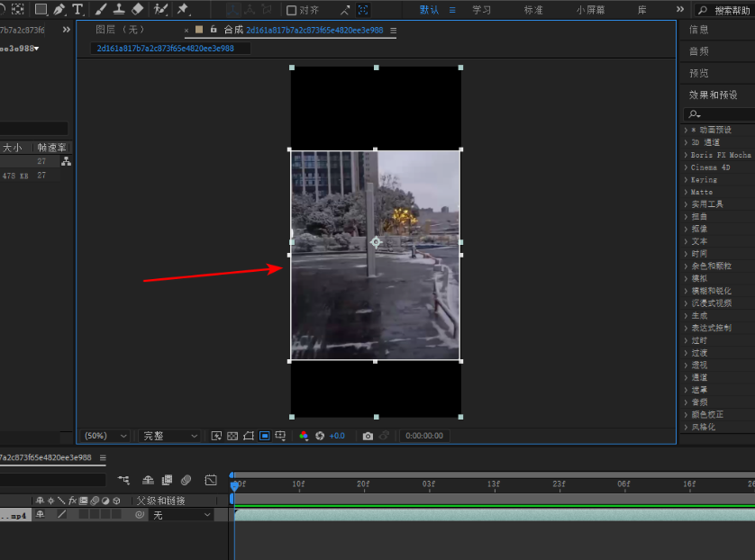This screenshot has height=560, width=755.
Task: Open the (50%) magnification dropdown
Action: (105, 436)
